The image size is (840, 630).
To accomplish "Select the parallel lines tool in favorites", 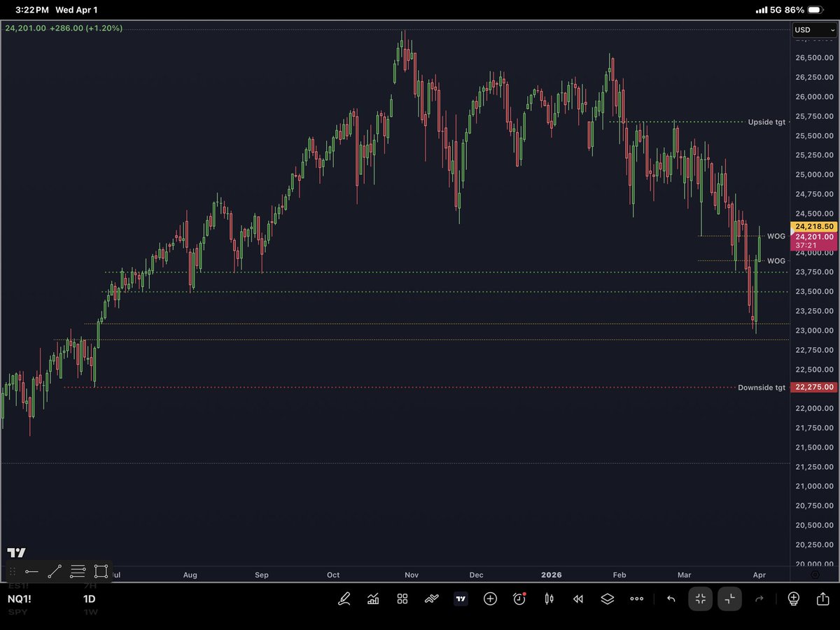I will tap(78, 571).
